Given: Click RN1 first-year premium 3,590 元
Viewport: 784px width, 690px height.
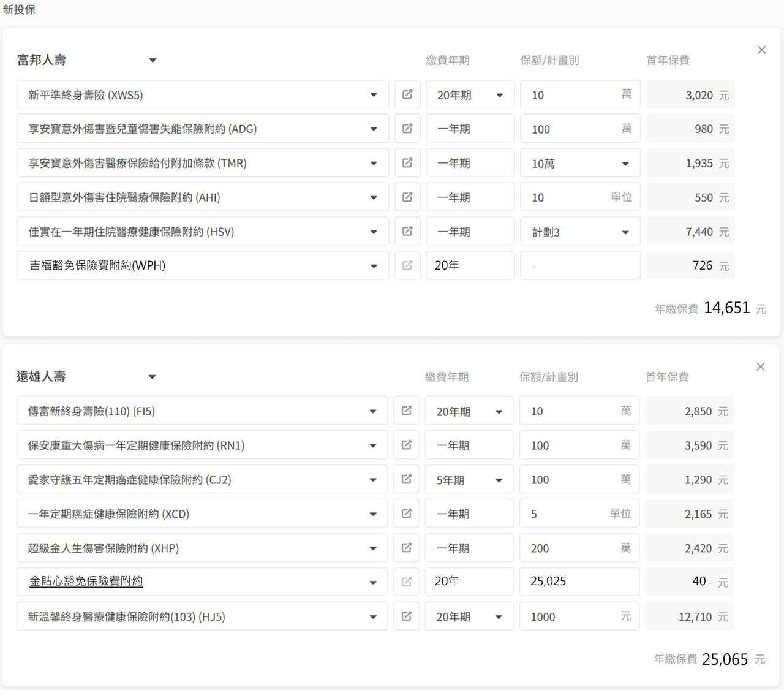Looking at the screenshot, I should click(x=690, y=445).
